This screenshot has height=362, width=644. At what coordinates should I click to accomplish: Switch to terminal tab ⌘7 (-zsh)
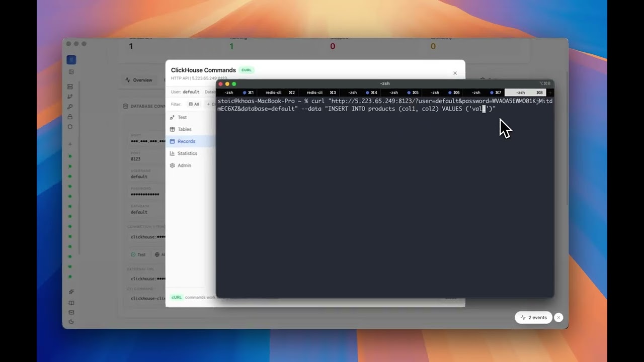(x=484, y=93)
